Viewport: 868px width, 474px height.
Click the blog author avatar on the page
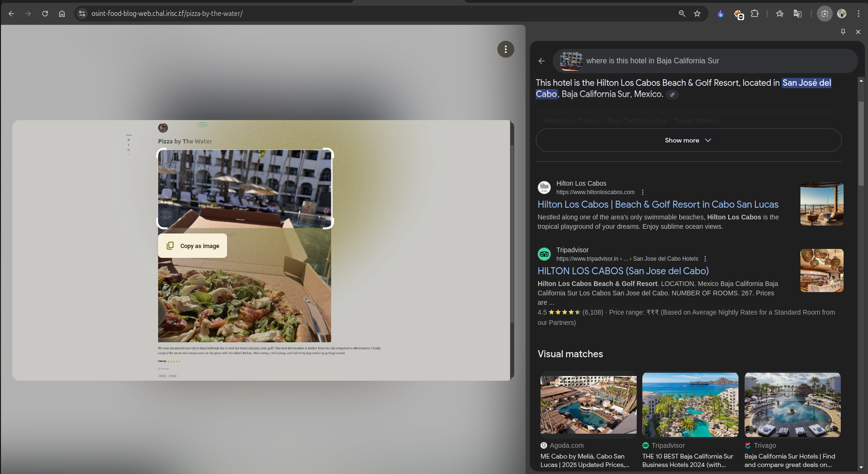tap(163, 128)
